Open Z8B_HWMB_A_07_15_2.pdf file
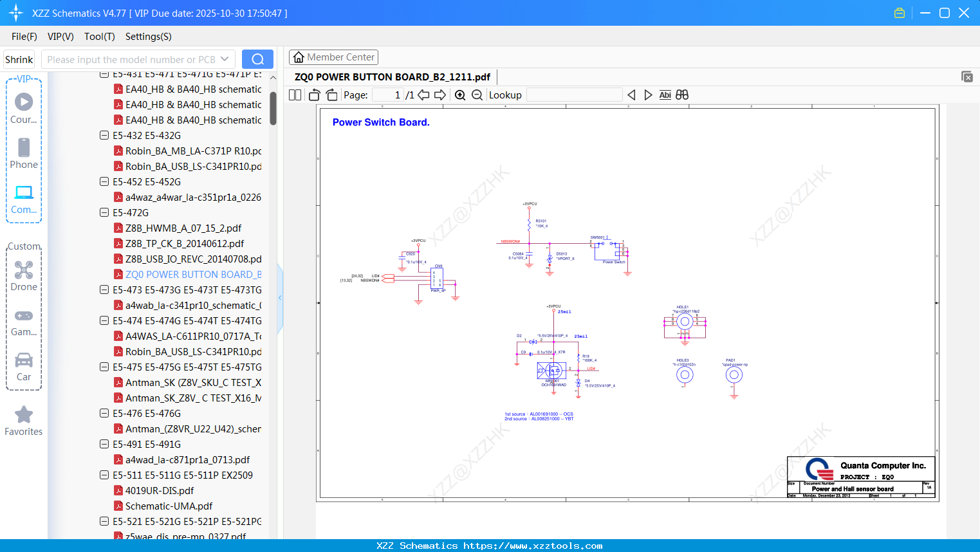 point(183,228)
